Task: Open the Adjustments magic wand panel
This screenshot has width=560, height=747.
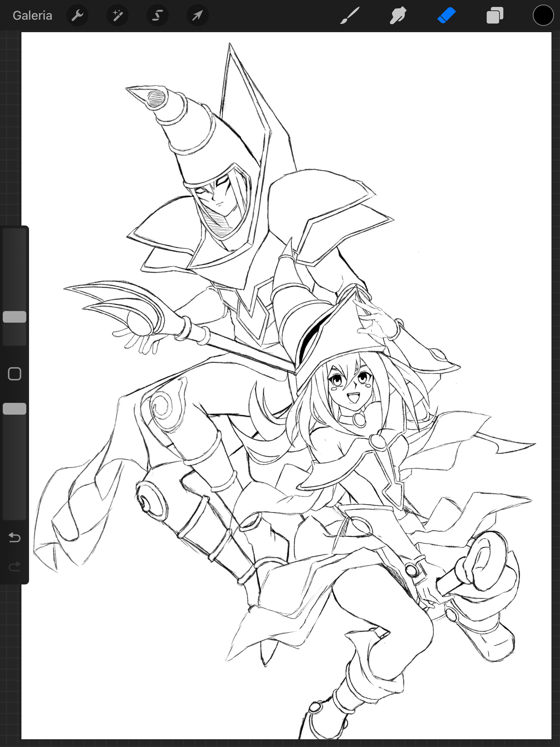Action: [117, 15]
